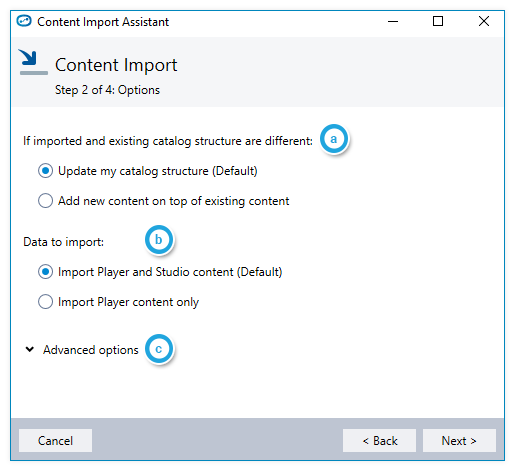
Task: Click the 'Step 2 of 4: Options' subtitle
Action: click(107, 90)
